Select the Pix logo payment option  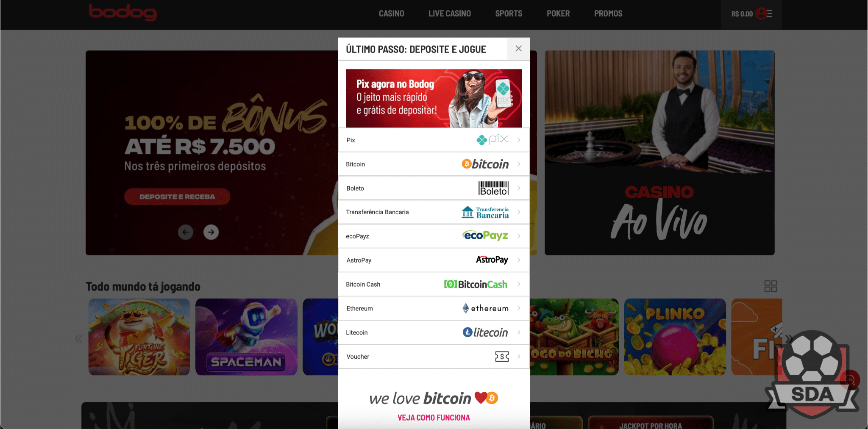492,140
